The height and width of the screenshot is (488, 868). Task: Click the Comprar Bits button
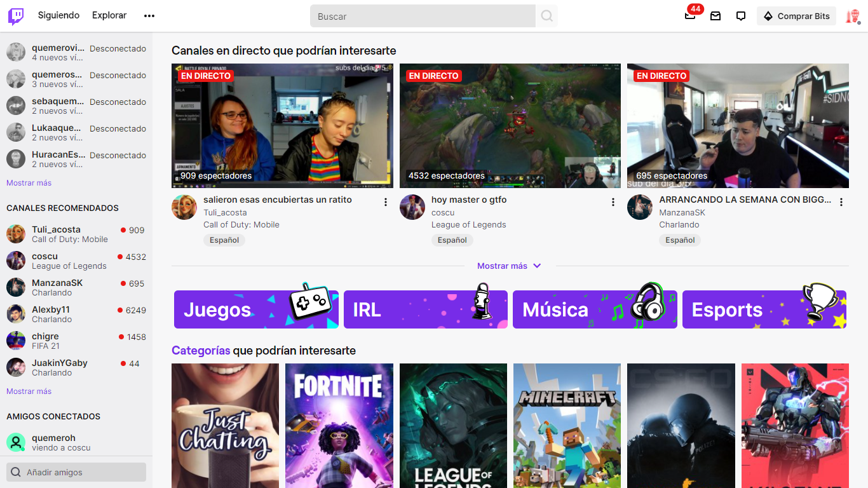(796, 15)
